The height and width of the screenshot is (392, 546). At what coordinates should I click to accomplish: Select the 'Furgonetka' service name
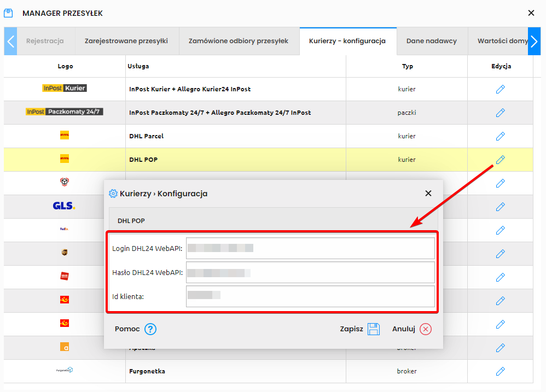pos(147,371)
